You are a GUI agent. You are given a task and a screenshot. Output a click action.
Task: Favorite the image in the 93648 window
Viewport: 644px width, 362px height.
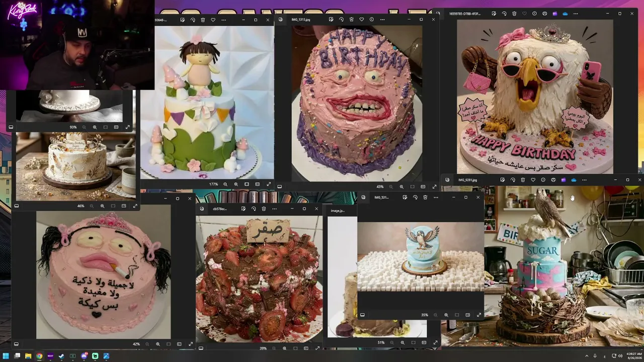pos(213,20)
